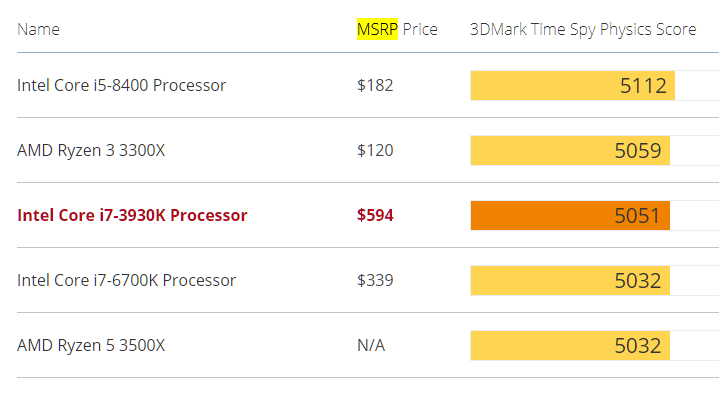Sort by 3DMark Time Spy Physics Score header
The width and height of the screenshot is (719, 406).
point(583,29)
